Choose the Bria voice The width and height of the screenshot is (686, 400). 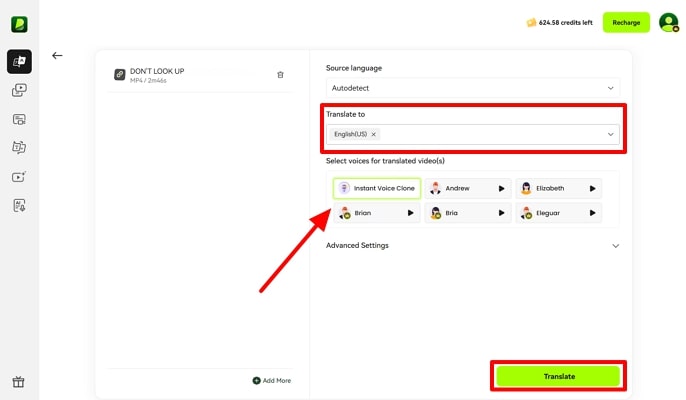coord(467,213)
